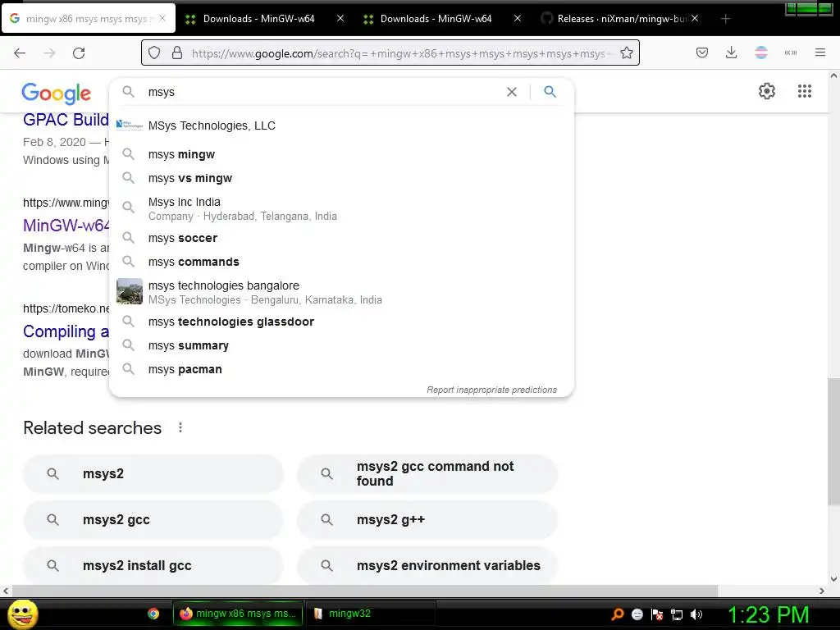Click the forward navigation arrow
The width and height of the screenshot is (840, 630).
point(49,52)
